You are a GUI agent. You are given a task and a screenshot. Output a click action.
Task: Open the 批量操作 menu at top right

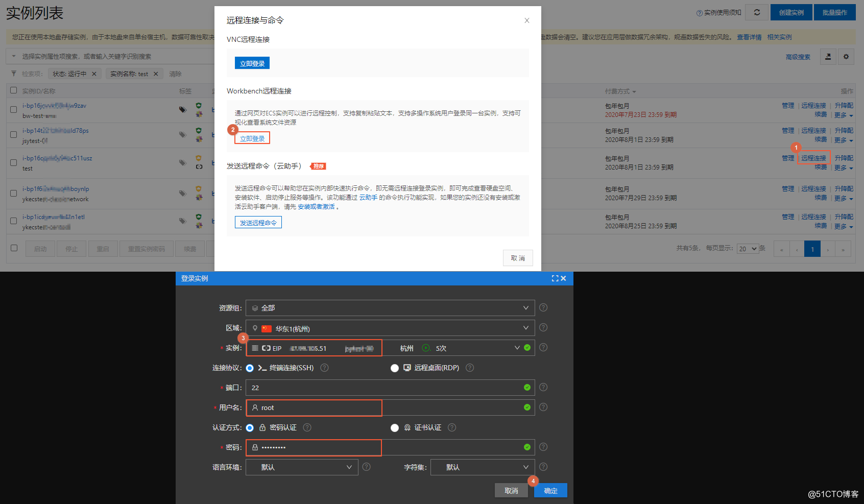point(835,12)
